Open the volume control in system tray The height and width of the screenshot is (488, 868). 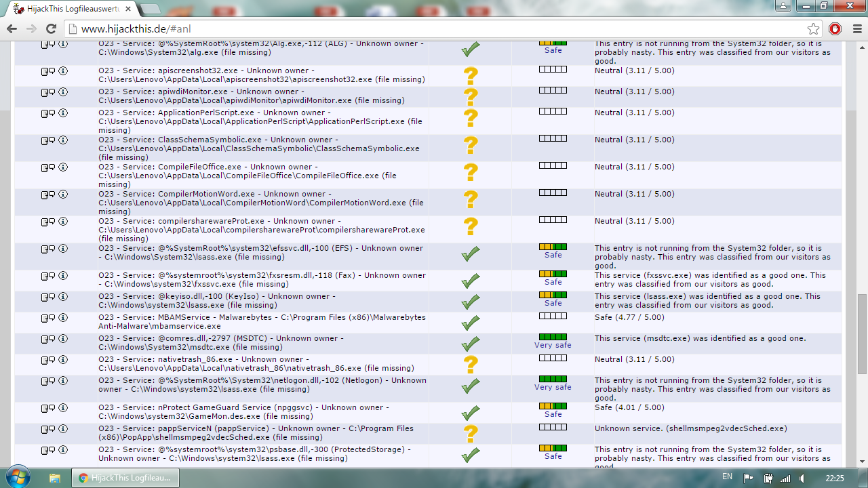click(x=802, y=479)
